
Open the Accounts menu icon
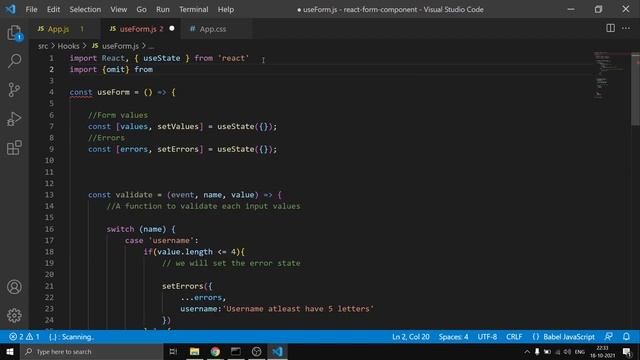click(x=14, y=287)
